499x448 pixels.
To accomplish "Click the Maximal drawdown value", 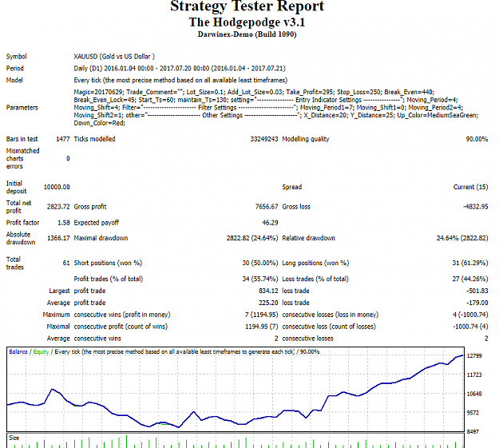I will 252,238.
